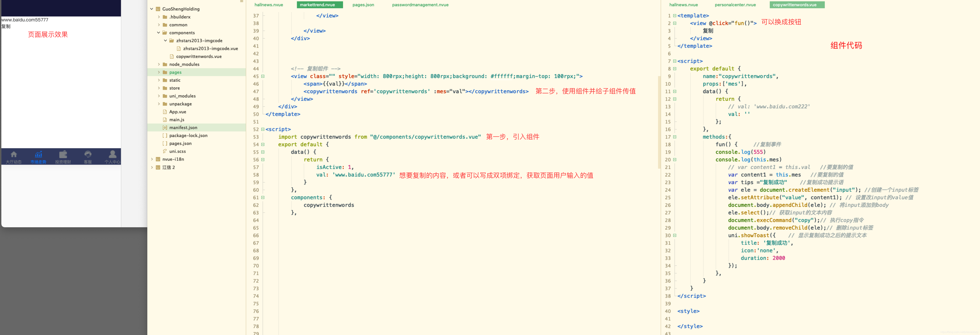Select the 市场走势 chart icon in preview

click(x=38, y=154)
